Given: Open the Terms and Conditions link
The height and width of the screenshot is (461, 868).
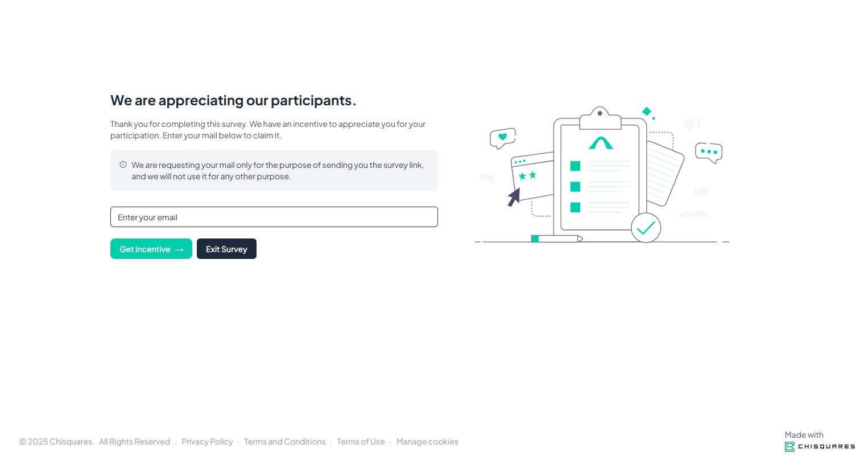Looking at the screenshot, I should 284,441.
